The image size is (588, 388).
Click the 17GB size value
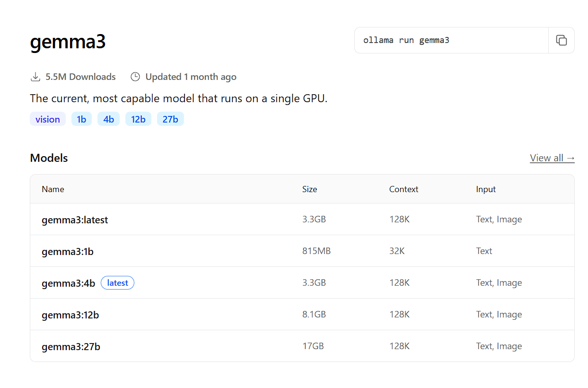tap(313, 346)
